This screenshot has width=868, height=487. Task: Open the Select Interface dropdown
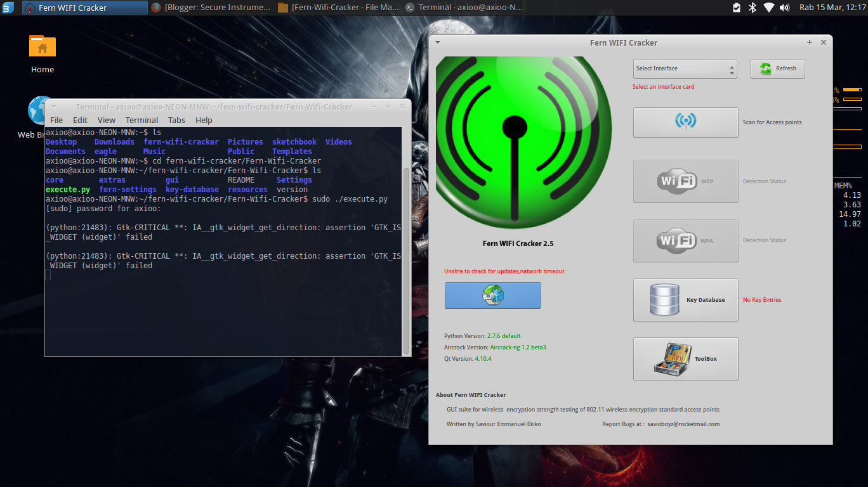click(685, 68)
